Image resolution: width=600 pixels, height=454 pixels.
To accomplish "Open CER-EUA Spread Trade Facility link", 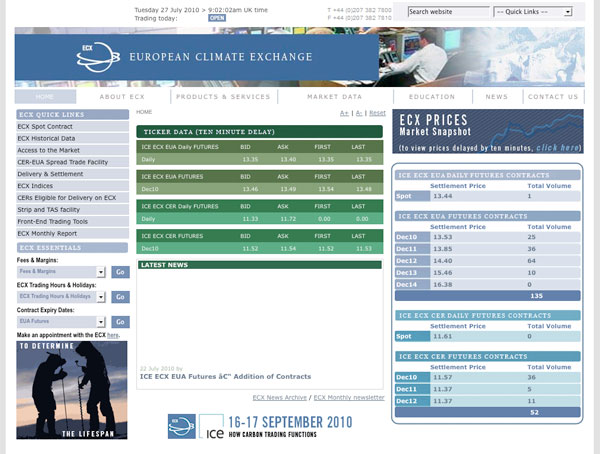I will click(72, 162).
